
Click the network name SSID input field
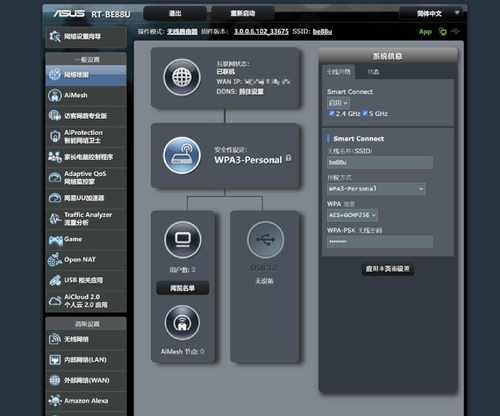pyautogui.click(x=380, y=163)
